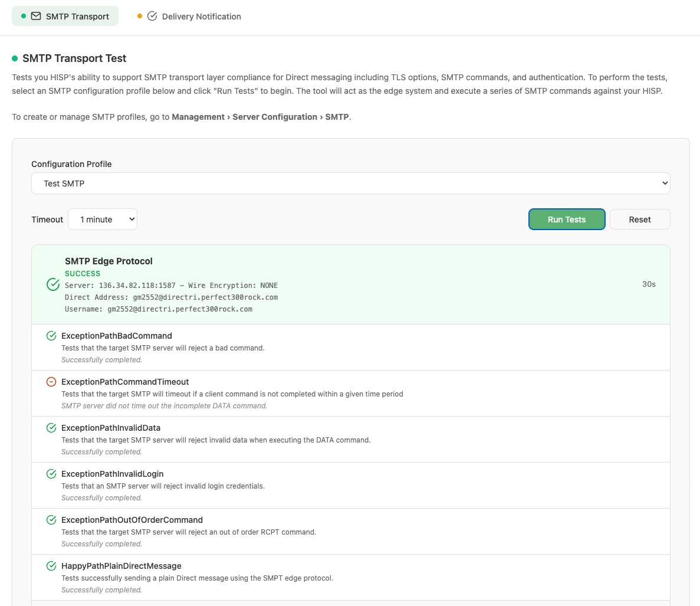700x606 pixels.
Task: Select the HappyPathPlainDirectMessage test name
Action: point(121,566)
